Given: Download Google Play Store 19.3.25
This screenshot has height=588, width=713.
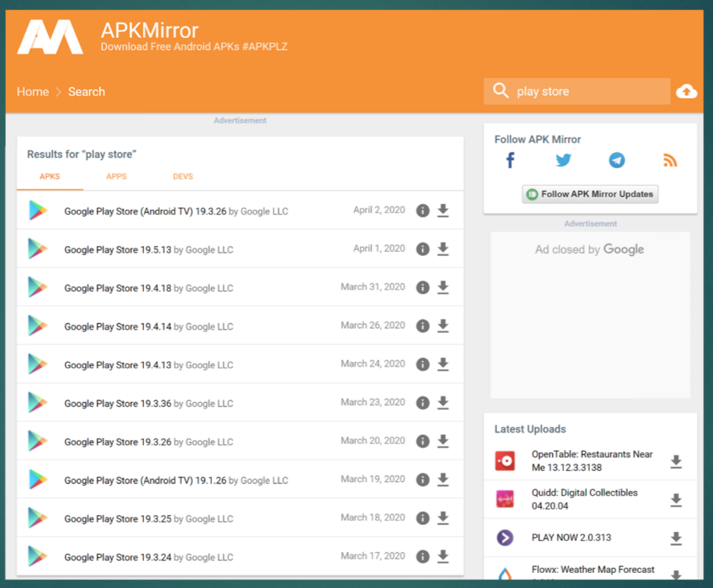Looking at the screenshot, I should 443,518.
